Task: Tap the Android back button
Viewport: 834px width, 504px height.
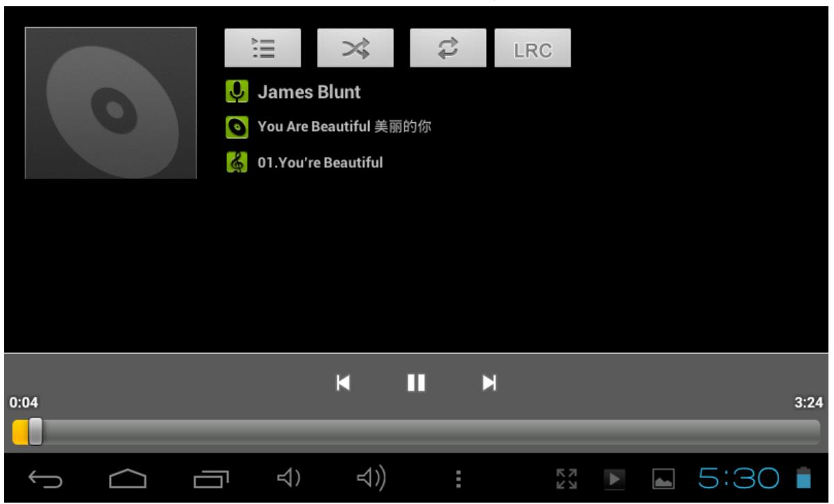Action: point(45,478)
